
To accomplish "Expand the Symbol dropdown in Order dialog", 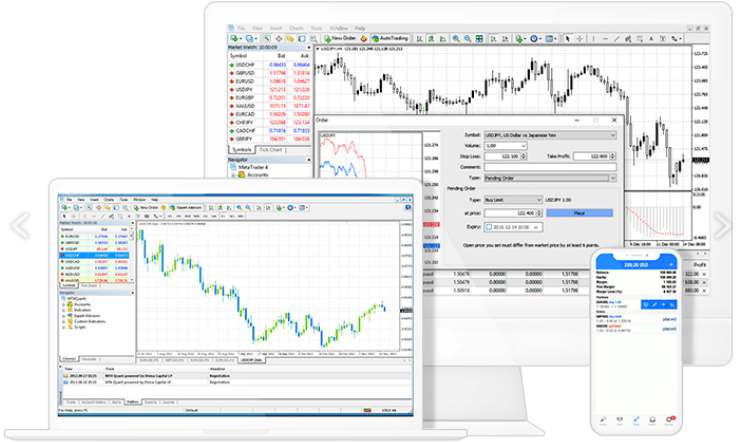I will (611, 133).
